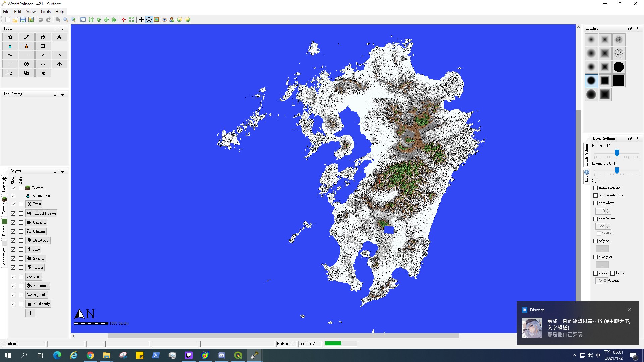Select the Smooth tool
Image resolution: width=644 pixels, height=362 pixels.
pos(43,55)
